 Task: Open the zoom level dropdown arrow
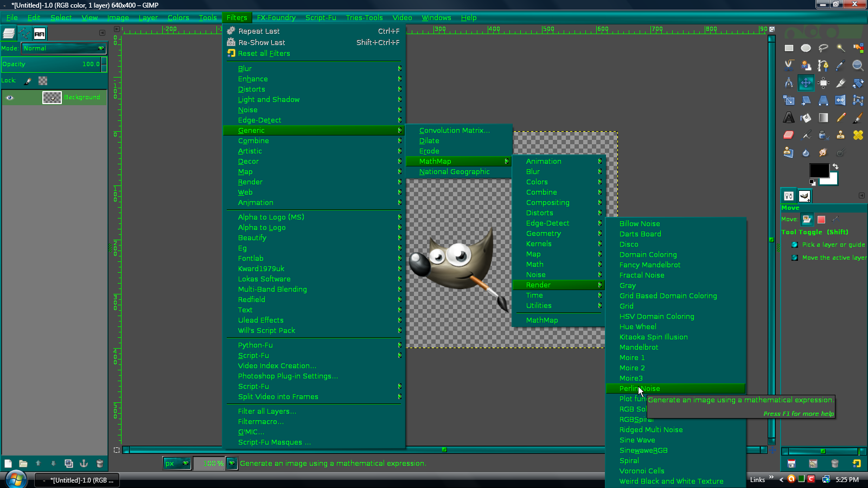[232, 464]
